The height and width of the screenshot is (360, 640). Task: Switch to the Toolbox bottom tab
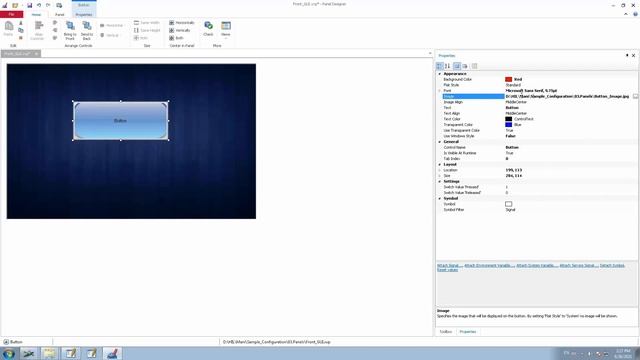pos(446,332)
